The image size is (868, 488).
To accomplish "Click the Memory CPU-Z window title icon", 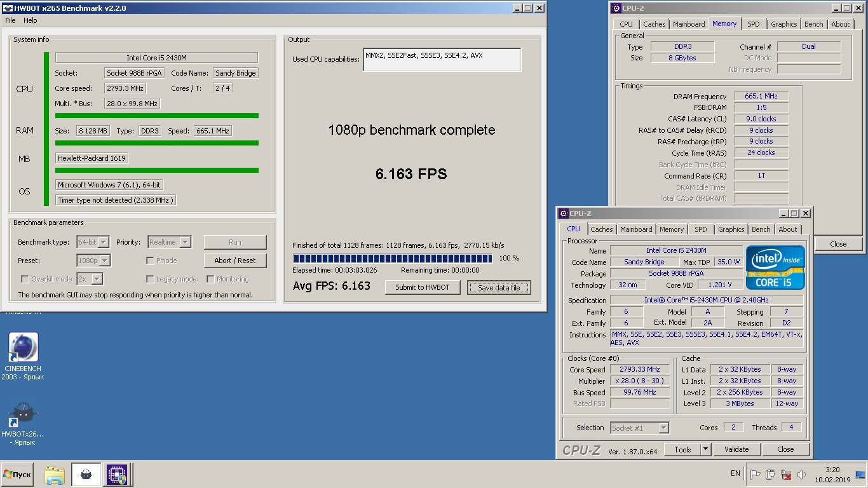I will coord(617,8).
